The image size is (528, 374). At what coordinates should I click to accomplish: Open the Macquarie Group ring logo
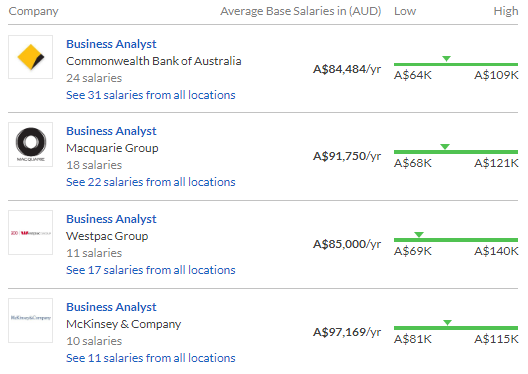[x=31, y=144]
